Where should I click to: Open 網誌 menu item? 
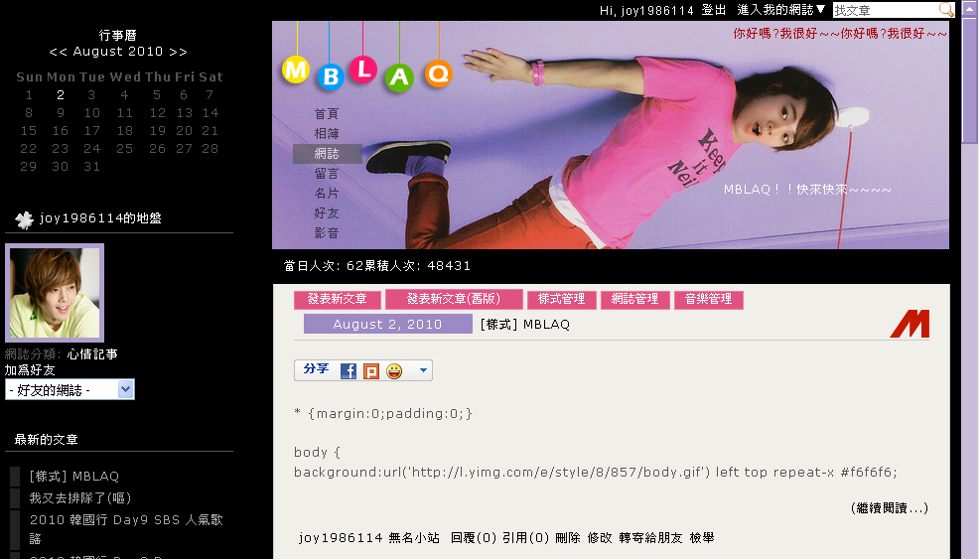pos(327,154)
